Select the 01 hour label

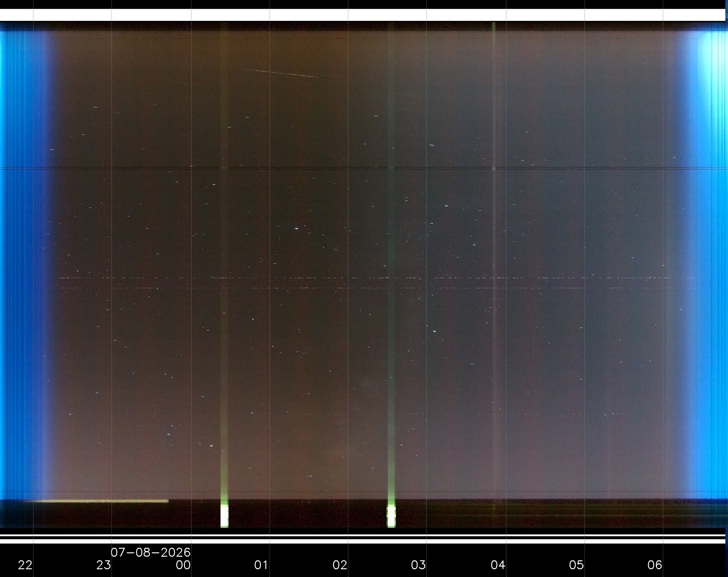tap(261, 565)
